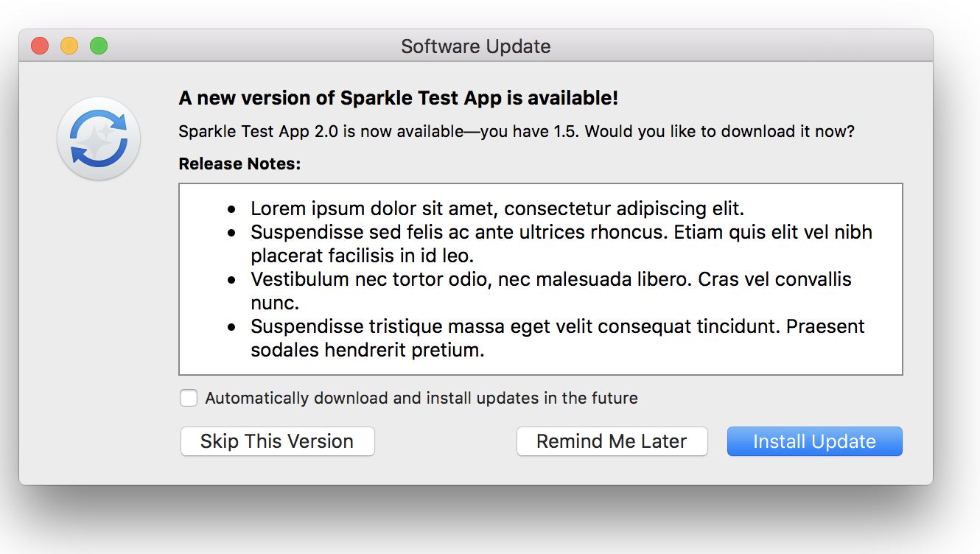980x554 pixels.
Task: Click the 'Automatically download and install updates' label
Action: click(421, 399)
